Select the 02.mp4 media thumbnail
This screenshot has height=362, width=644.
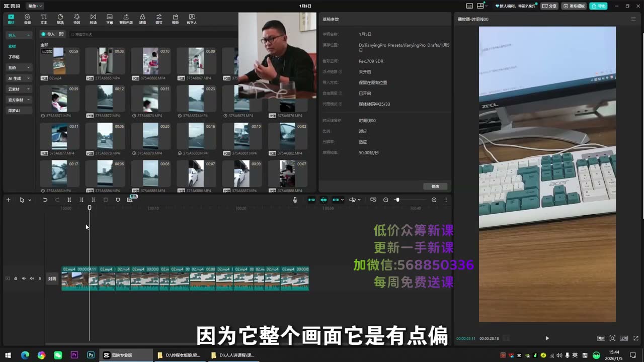tap(59, 61)
